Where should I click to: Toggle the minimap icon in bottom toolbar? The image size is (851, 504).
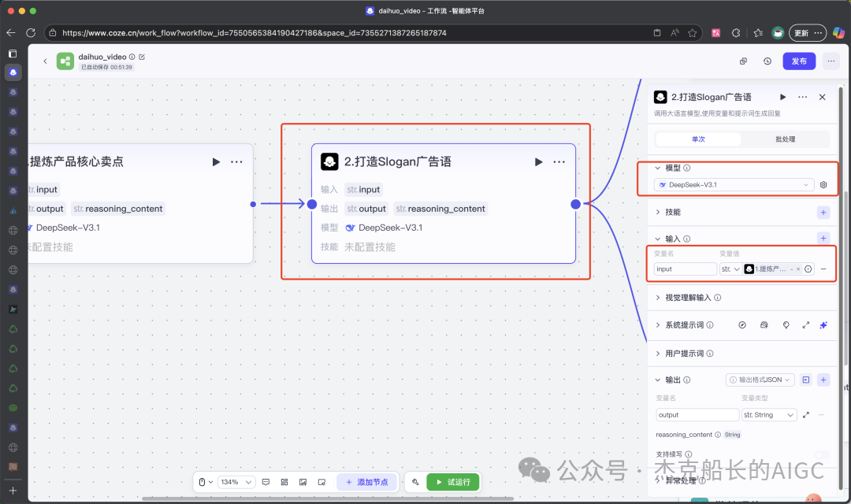[x=321, y=482]
